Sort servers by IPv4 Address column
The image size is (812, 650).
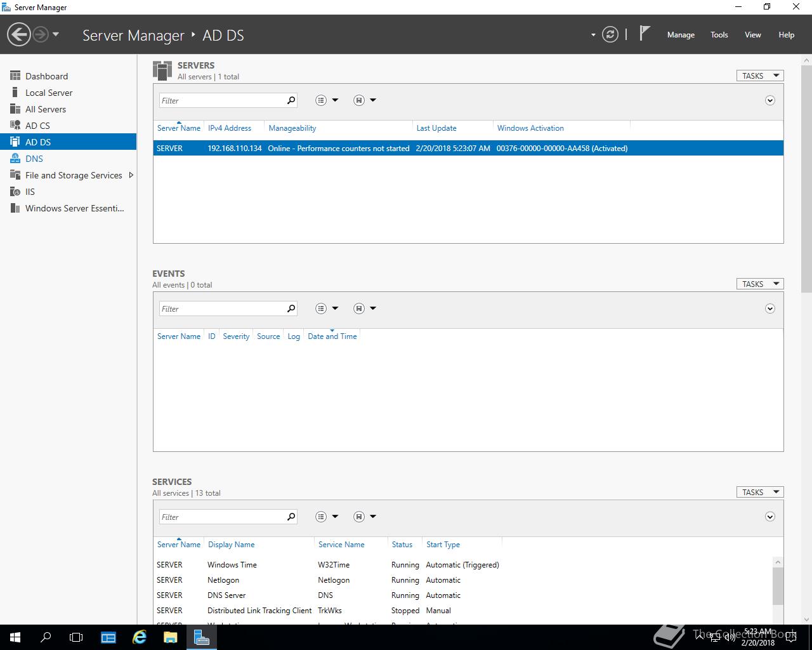point(230,128)
